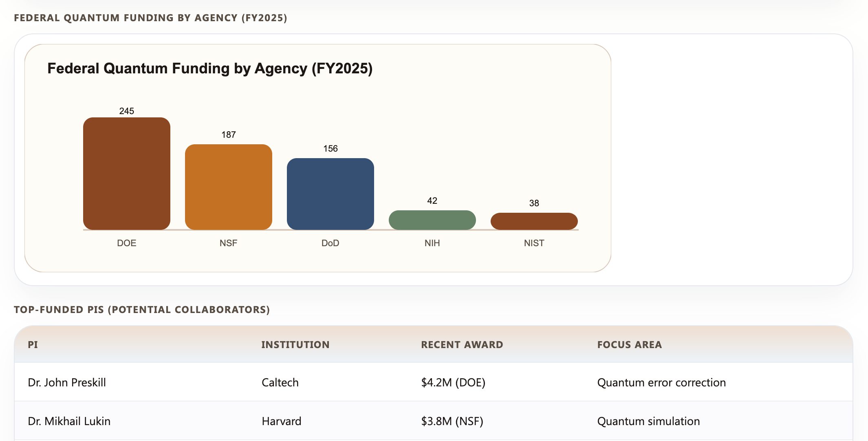Click the 187 value label above NSF
The height and width of the screenshot is (441, 868).
tap(228, 135)
